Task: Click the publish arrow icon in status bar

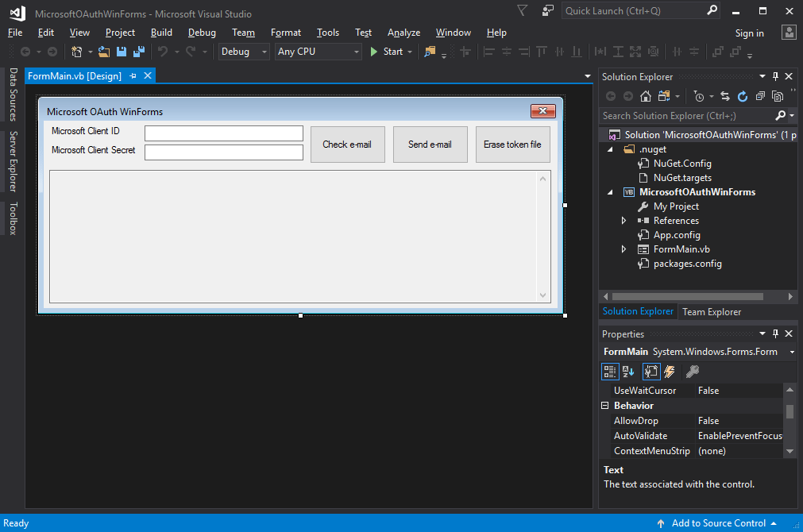Action: [x=661, y=523]
